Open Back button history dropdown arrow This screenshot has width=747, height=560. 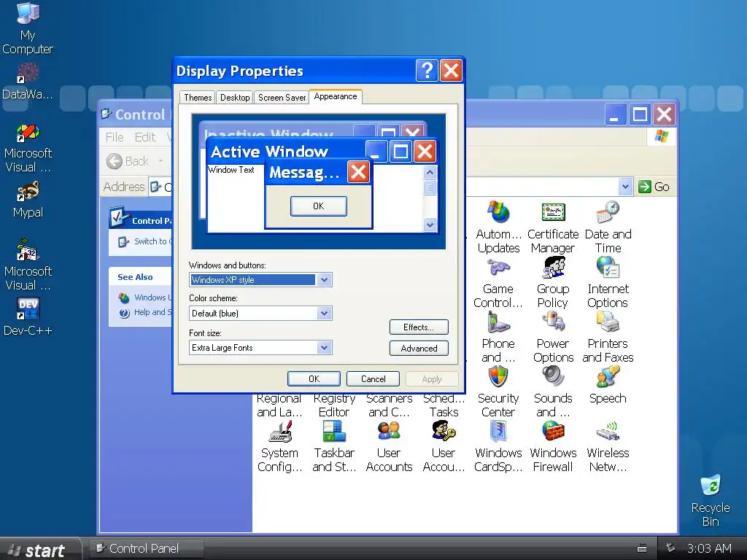(x=160, y=161)
